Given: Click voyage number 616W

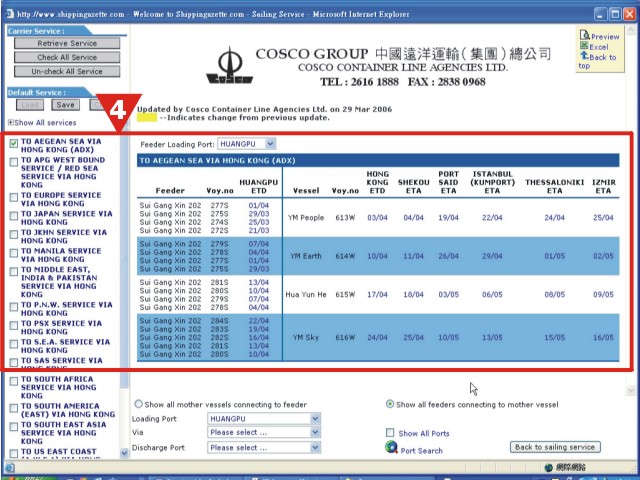Looking at the screenshot, I should tap(345, 338).
